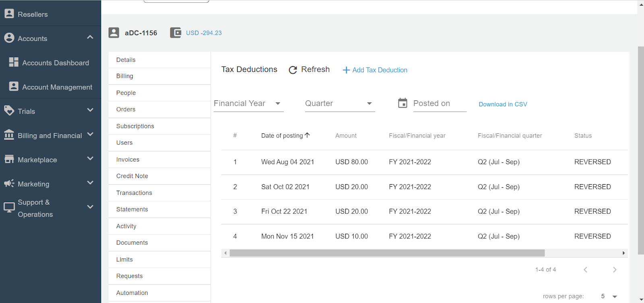The image size is (644, 303).
Task: Go to next page arrow in pagination
Action: coord(615,270)
